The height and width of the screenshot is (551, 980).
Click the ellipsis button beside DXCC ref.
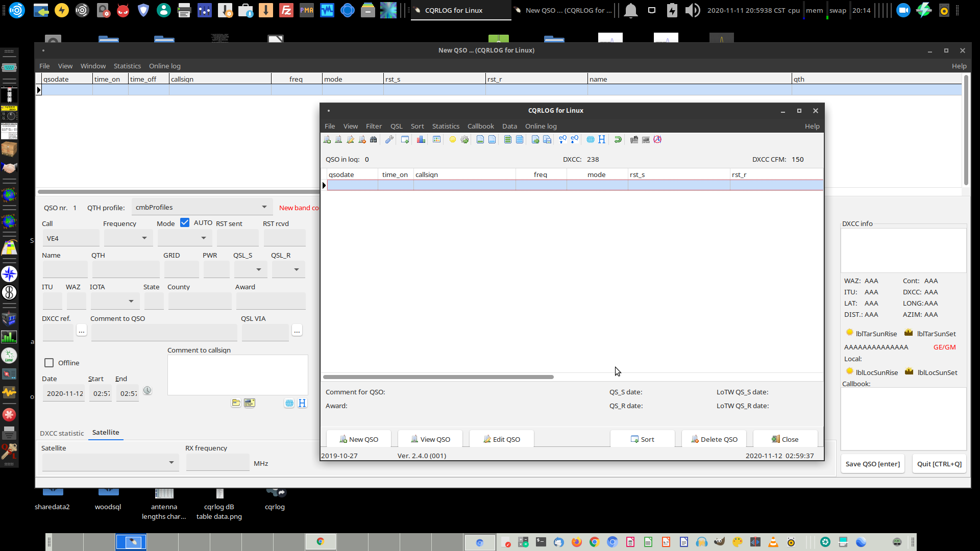(x=81, y=331)
